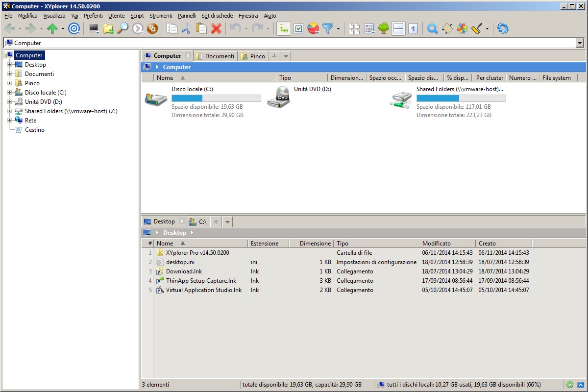The width and height of the screenshot is (588, 392).
Task: Go forward with the Forward arrow icon
Action: coord(31,28)
